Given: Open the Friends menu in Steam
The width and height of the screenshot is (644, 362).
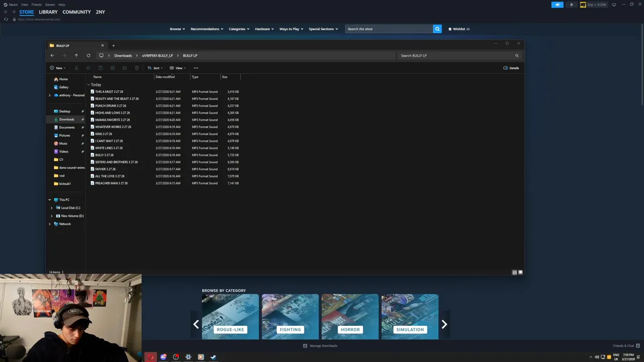Looking at the screenshot, I should coord(37,5).
